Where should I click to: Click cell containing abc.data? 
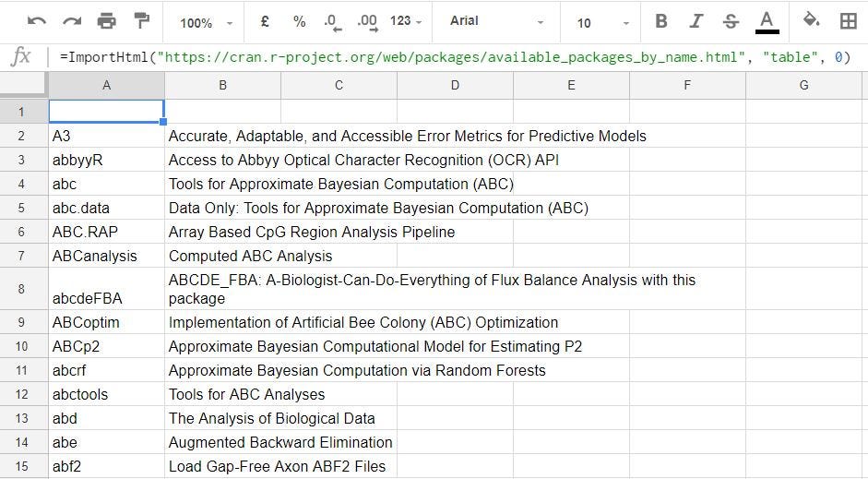pyautogui.click(x=106, y=208)
